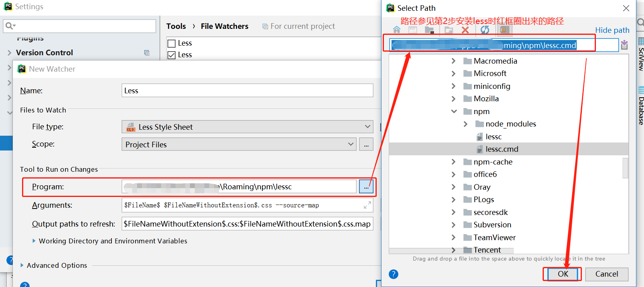This screenshot has height=287, width=644.
Task: Expand the Subversion folder chevron
Action: tap(453, 225)
